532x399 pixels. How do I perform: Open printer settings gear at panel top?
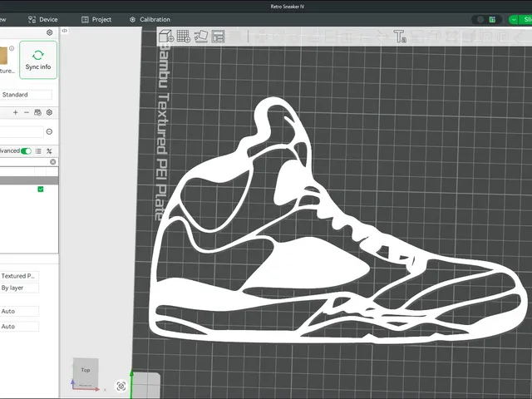point(50,32)
